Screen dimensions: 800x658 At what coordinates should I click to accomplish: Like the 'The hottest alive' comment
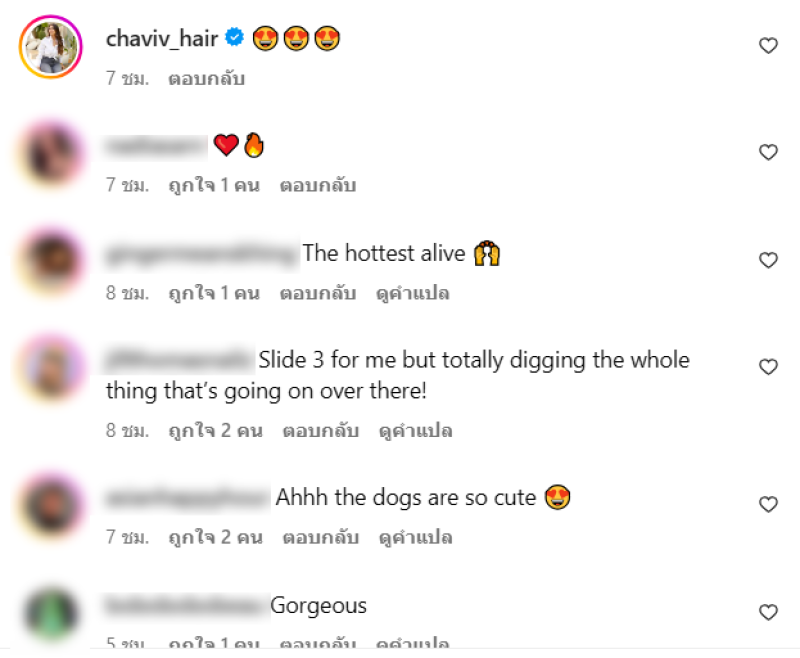768,260
